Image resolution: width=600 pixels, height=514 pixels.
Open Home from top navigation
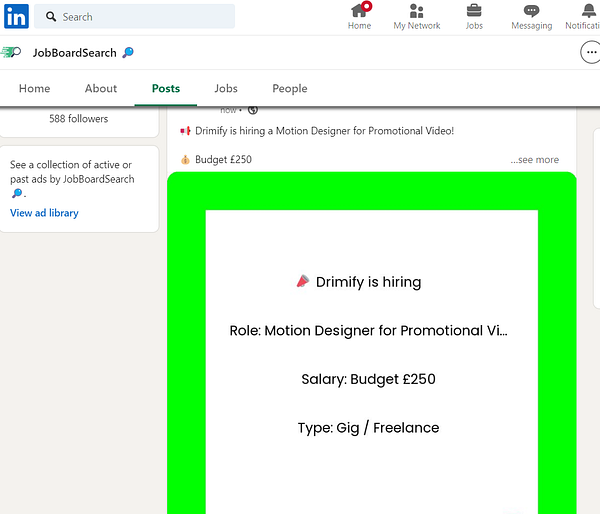(359, 16)
